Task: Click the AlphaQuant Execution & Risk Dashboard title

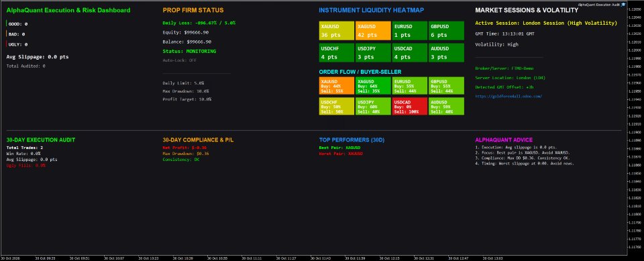Action: [68, 10]
